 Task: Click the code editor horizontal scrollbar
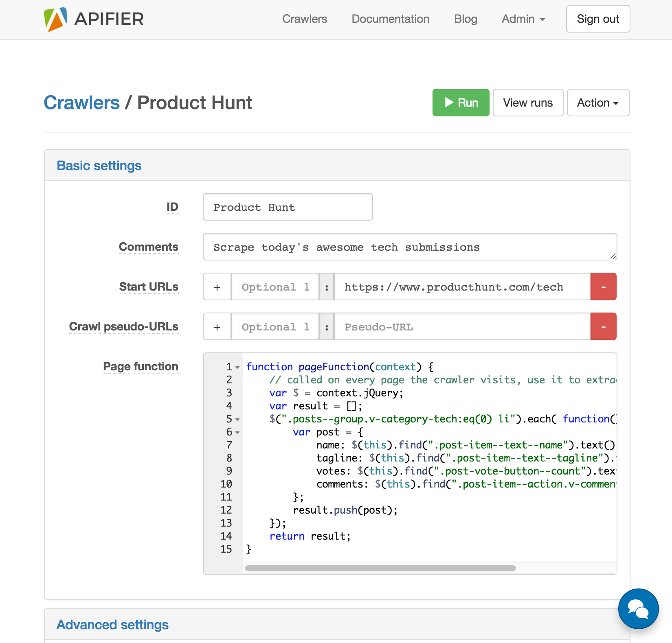pos(380,568)
